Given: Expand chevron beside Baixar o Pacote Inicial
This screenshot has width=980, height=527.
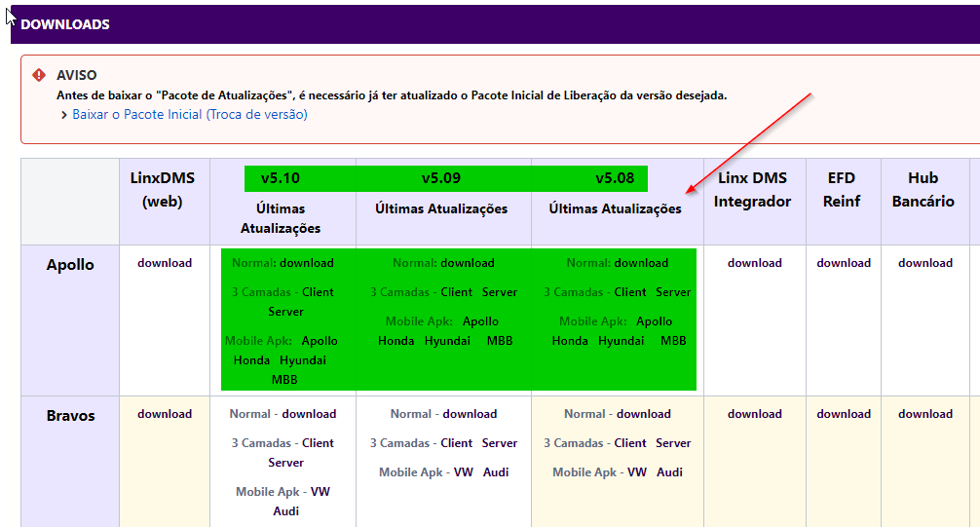Looking at the screenshot, I should pos(63,115).
